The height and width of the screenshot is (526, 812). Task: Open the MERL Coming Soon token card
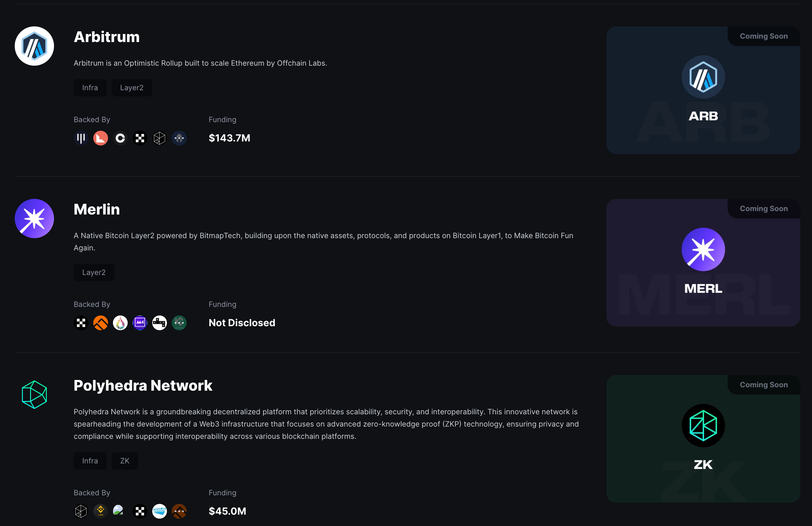pyautogui.click(x=703, y=263)
